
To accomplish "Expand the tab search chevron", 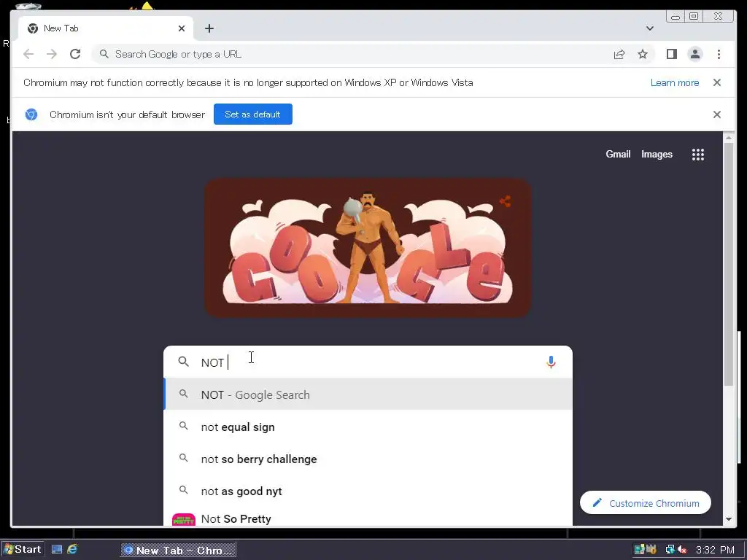I will pos(650,28).
